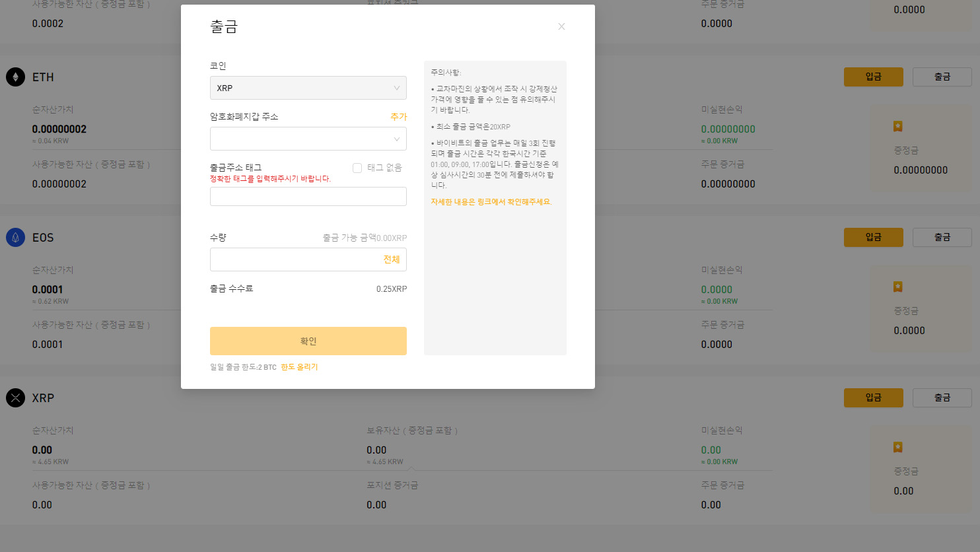Open the 자세한 내용은 링크에서 확인해주세요 link
This screenshot has height=552, width=980.
[x=491, y=202]
